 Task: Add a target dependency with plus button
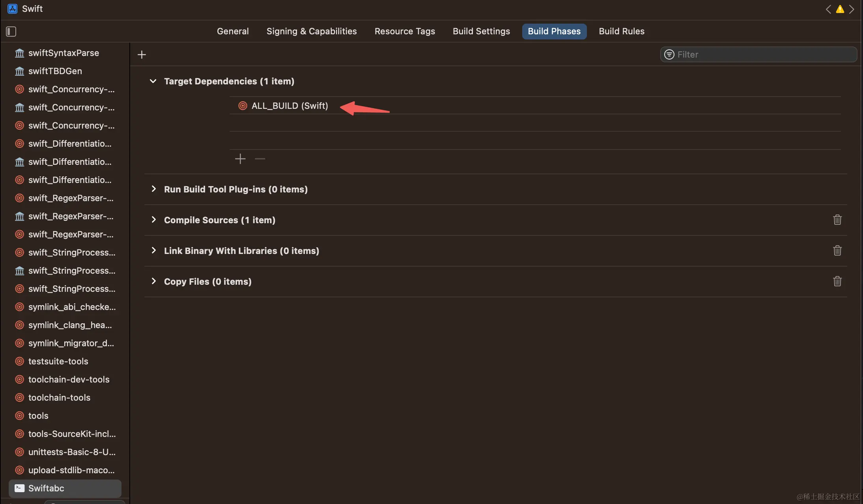tap(240, 159)
